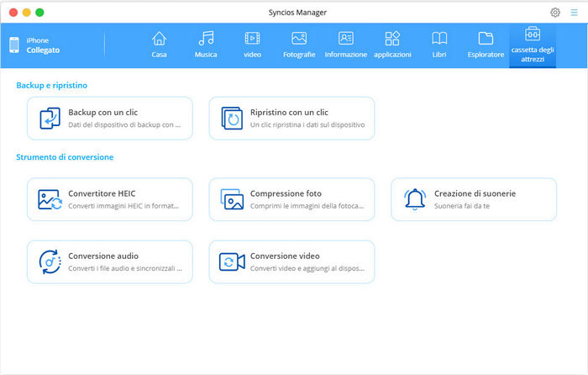Open the hamburger menu in title bar
Viewport: 588px width, 375px height.
574,13
